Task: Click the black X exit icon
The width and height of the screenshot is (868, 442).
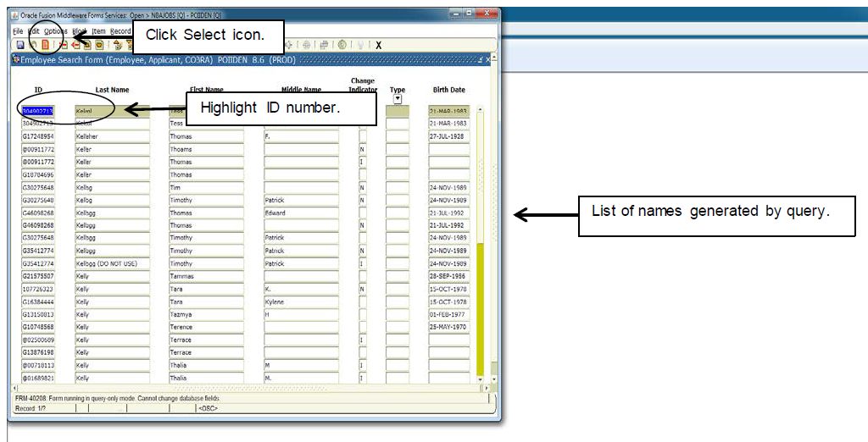Action: pos(378,45)
